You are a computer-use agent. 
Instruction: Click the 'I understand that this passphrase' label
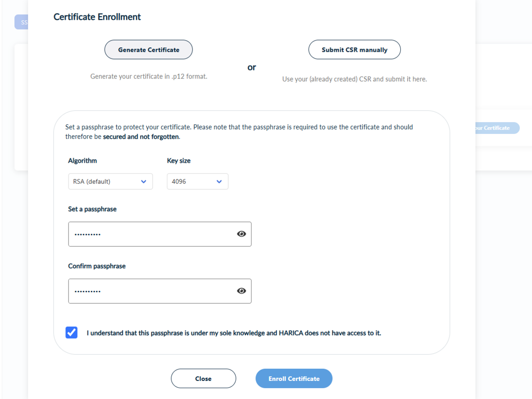234,333
